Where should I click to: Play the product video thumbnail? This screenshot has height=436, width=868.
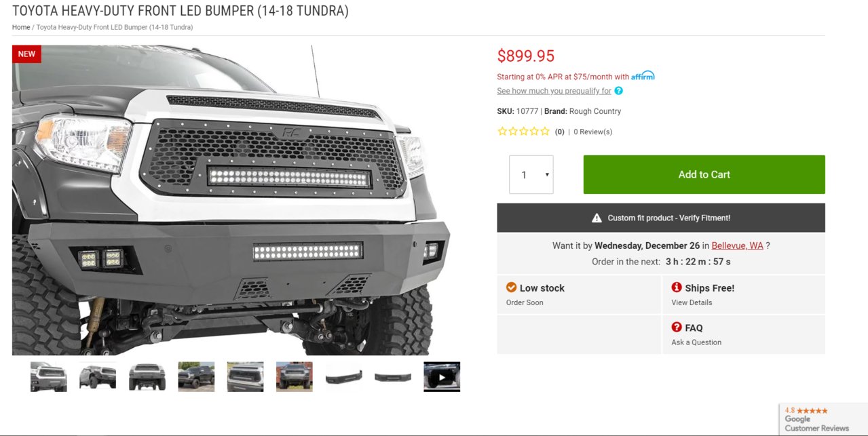[x=442, y=377]
